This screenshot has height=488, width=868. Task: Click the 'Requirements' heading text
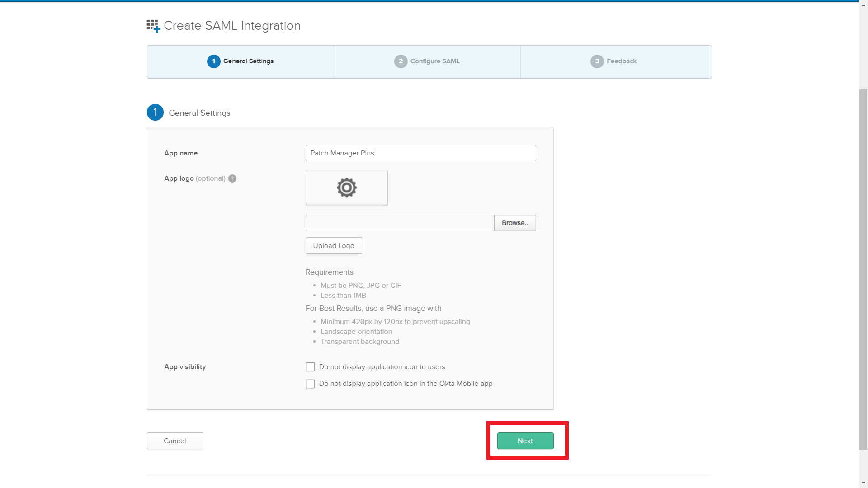329,272
